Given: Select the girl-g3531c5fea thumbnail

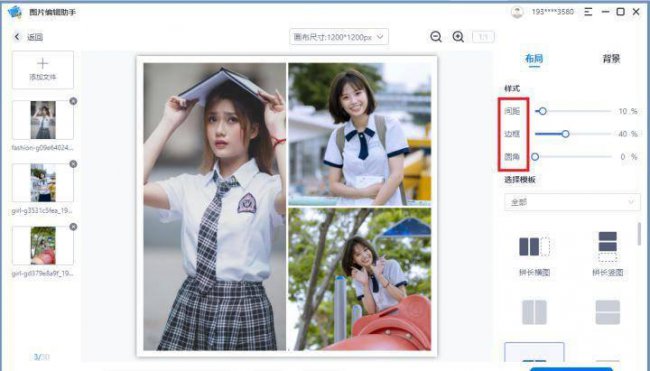Looking at the screenshot, I should tap(43, 183).
